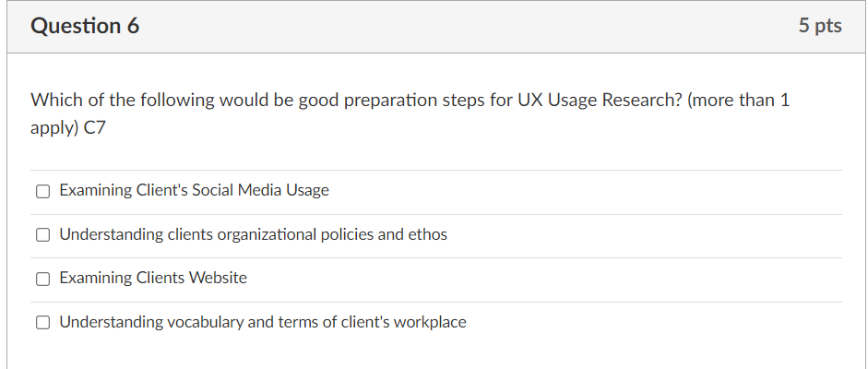
Task: Click the 'Examining Client's Social Media Usage' label
Action: (194, 191)
